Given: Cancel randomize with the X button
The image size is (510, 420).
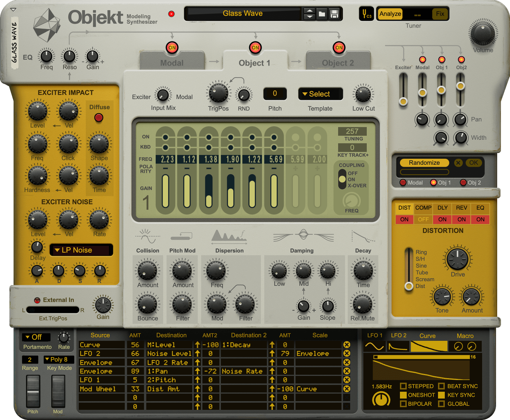Looking at the screenshot, I should [x=458, y=163].
